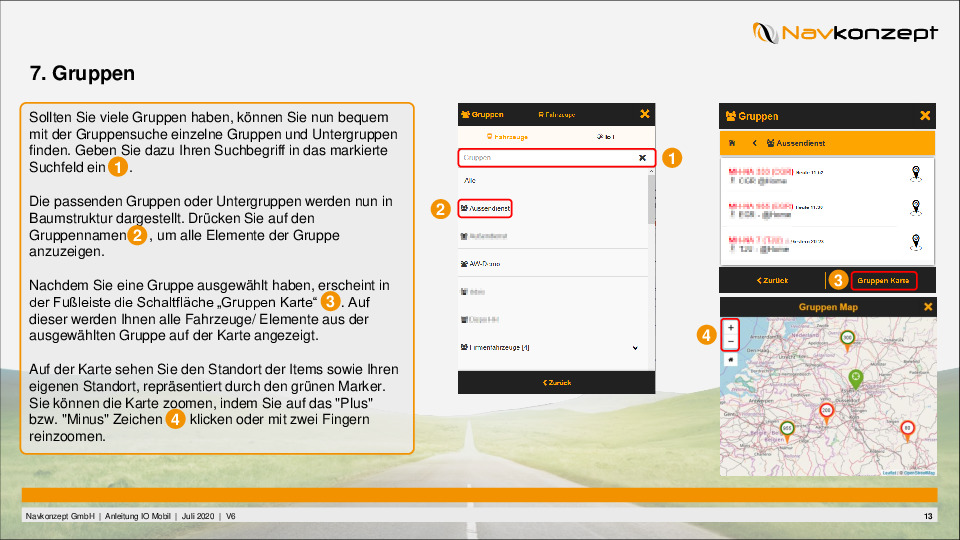The width and height of the screenshot is (960, 540).
Task: Open the T20 @Home vehicle row
Action: (x=827, y=244)
